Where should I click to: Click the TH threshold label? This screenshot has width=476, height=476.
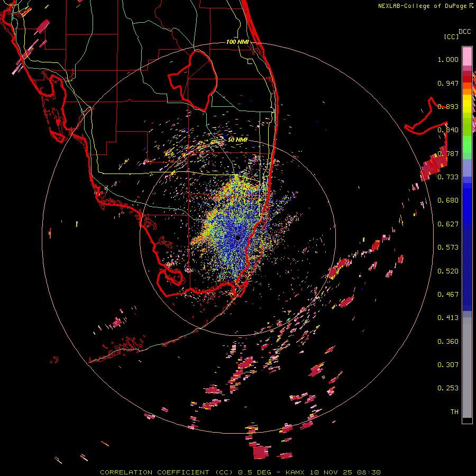coord(454,412)
